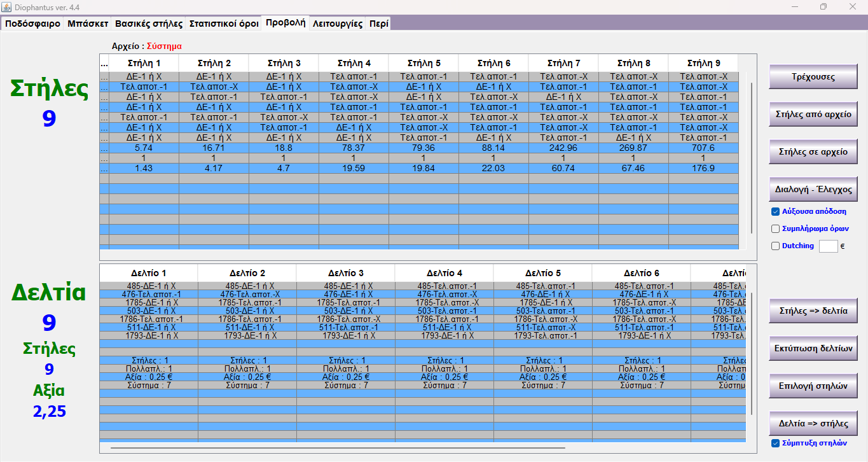
Task: Click the Dutching euro amount field
Action: click(x=828, y=246)
